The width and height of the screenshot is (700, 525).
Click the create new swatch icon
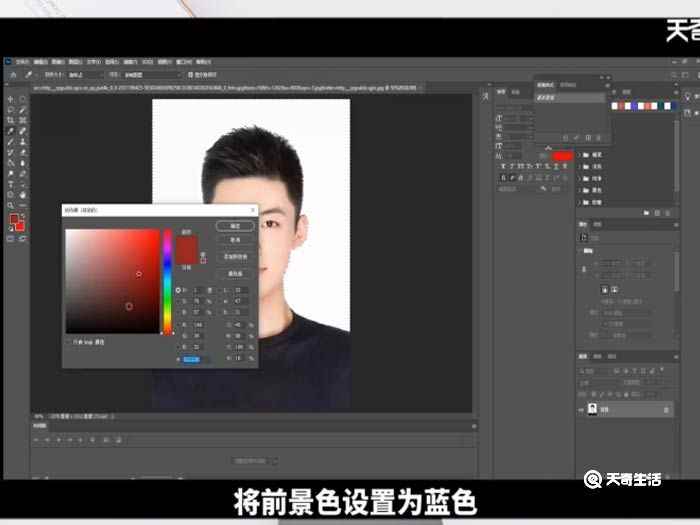(657, 213)
